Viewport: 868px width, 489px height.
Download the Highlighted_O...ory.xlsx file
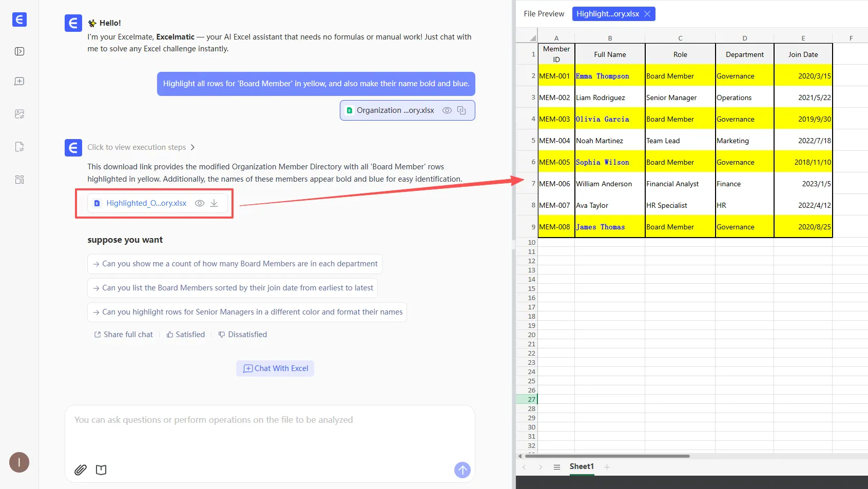[x=214, y=203]
